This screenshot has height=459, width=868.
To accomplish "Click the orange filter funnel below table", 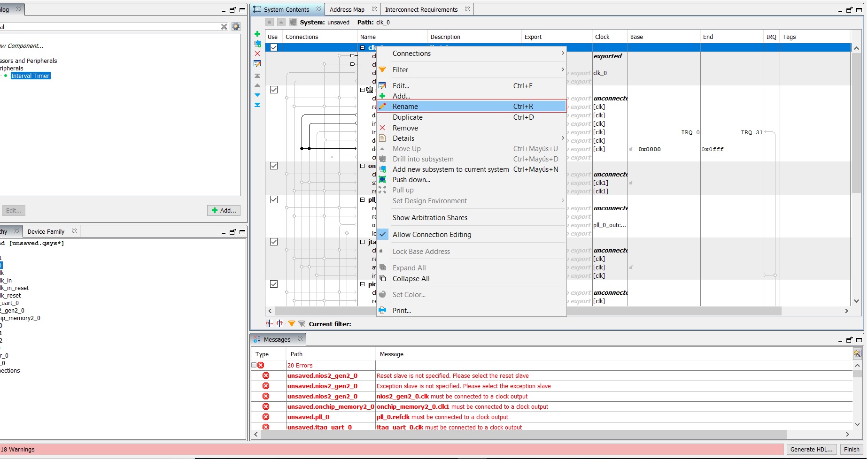I will (291, 324).
